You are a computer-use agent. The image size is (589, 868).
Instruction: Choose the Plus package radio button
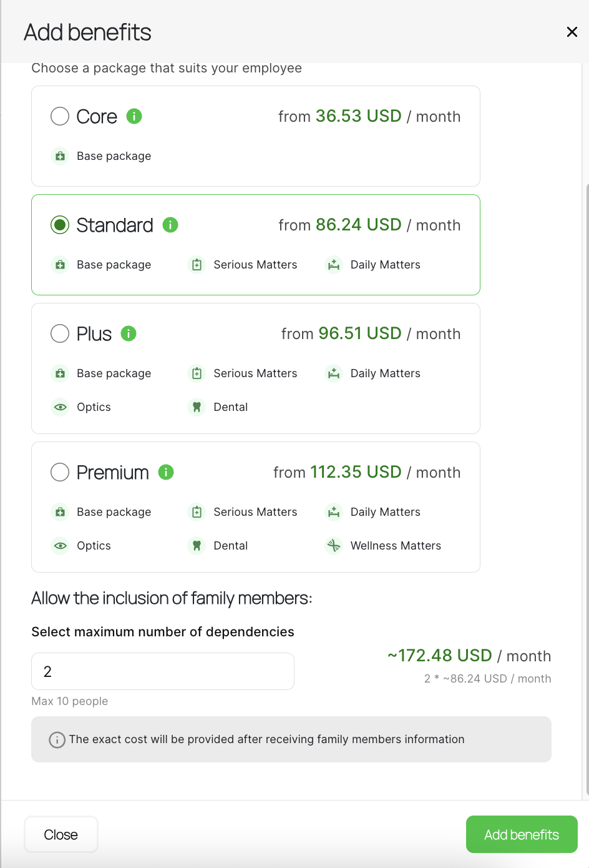(x=60, y=333)
